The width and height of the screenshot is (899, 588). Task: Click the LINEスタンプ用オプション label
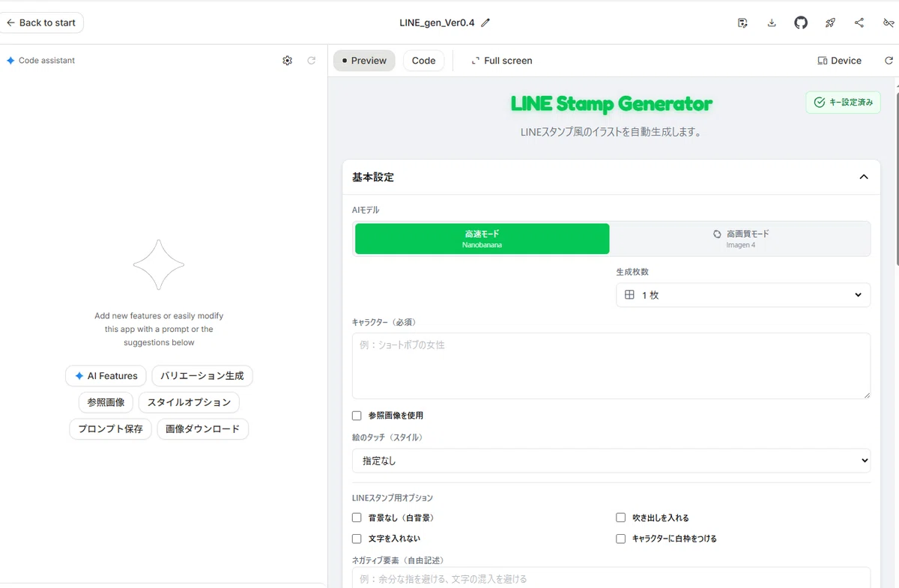393,498
